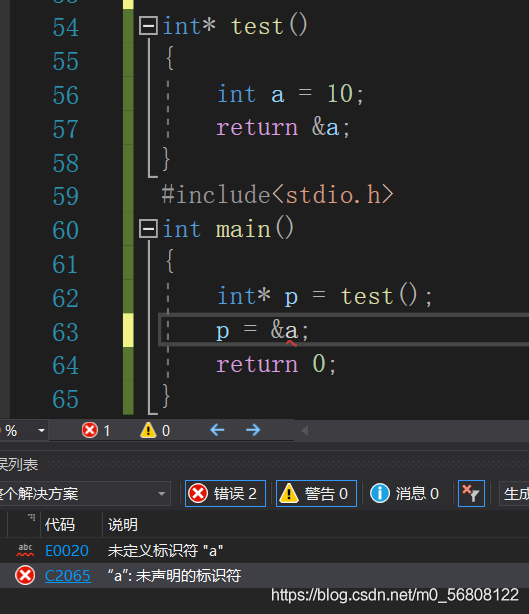529x614 pixels.
Task: Click on return &a; statement
Action: 283,128
